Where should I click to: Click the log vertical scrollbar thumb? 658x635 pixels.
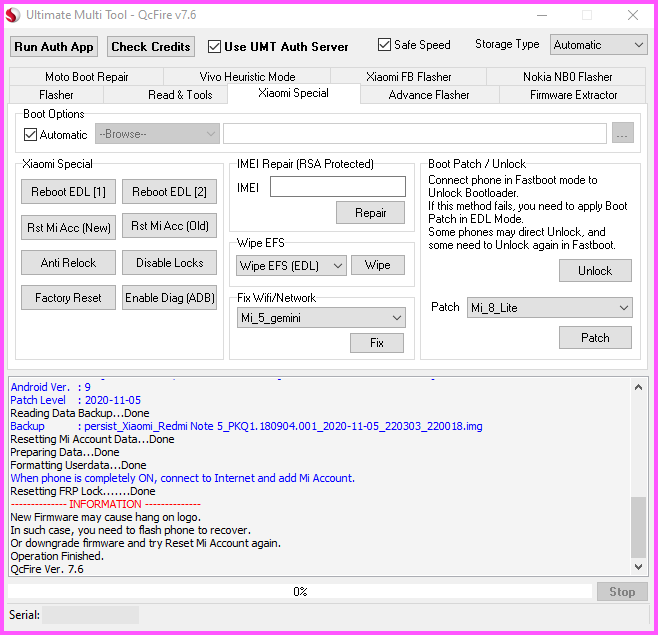point(638,528)
